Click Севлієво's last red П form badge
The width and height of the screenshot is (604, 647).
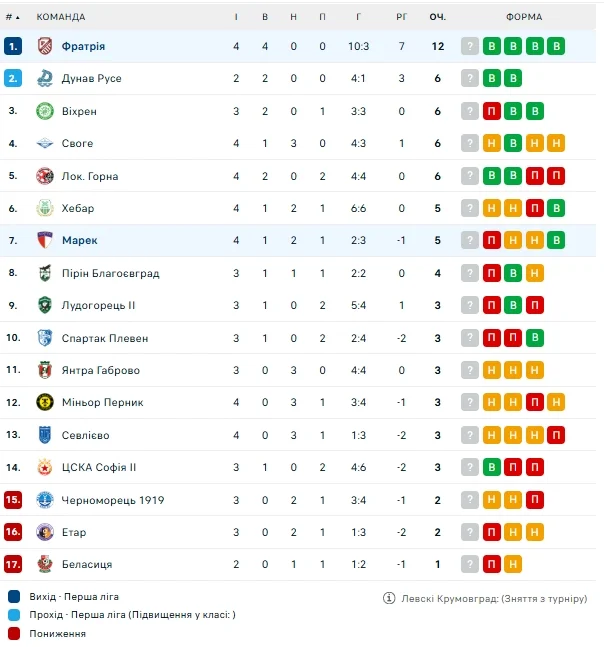click(556, 435)
